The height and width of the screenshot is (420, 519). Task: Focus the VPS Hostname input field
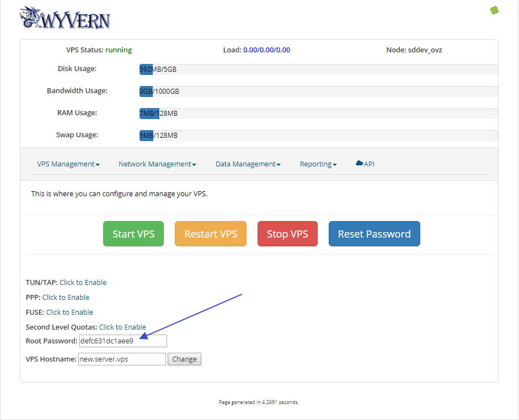tap(122, 359)
